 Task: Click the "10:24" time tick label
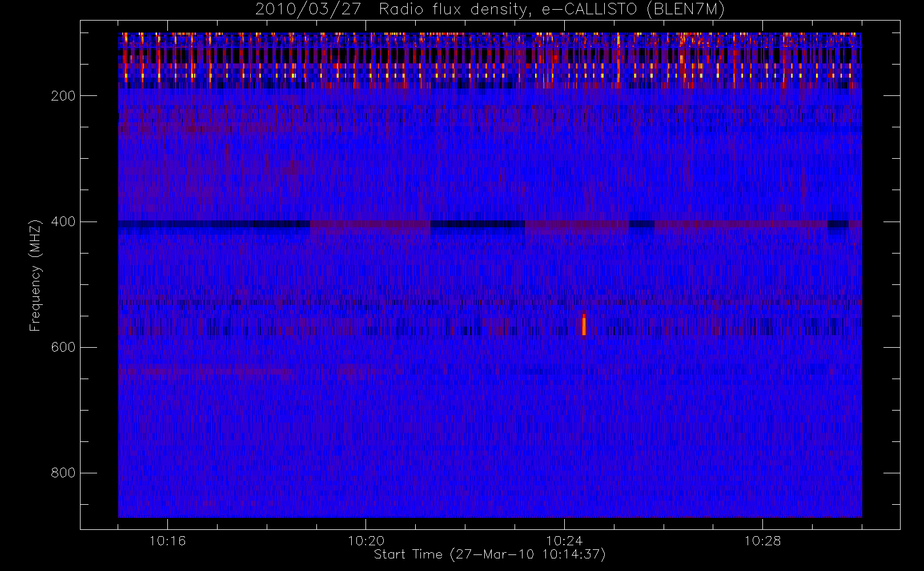(564, 541)
